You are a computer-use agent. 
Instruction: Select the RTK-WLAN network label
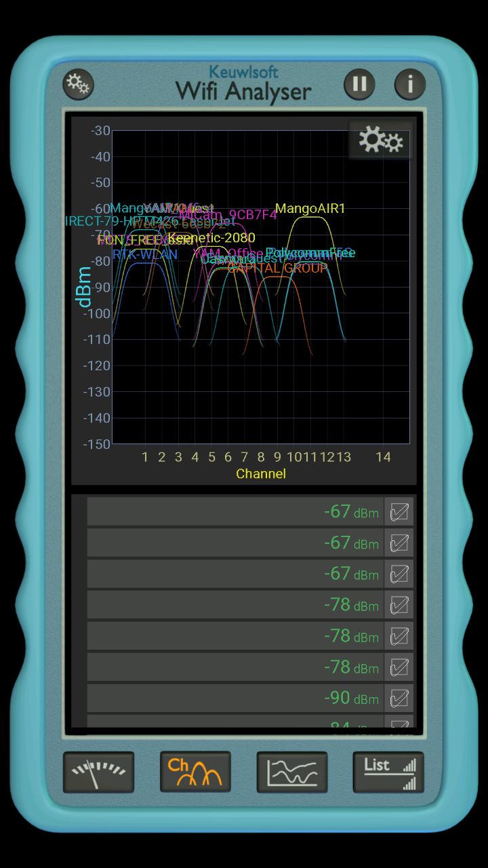(x=145, y=255)
